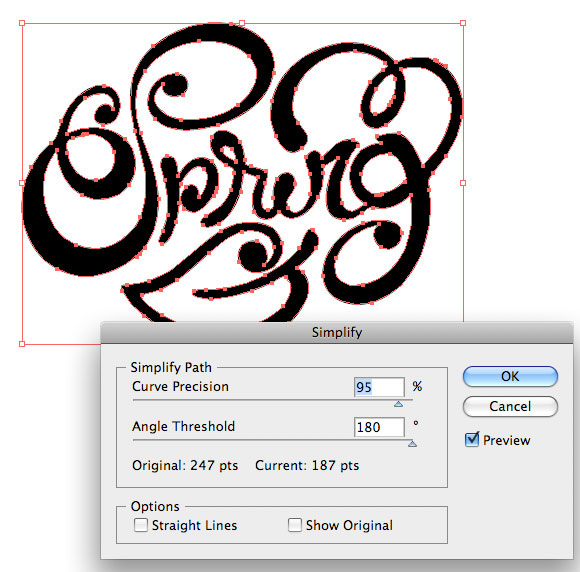The height and width of the screenshot is (572, 580).
Task: Select top-center bounding box handle
Action: (242, 23)
